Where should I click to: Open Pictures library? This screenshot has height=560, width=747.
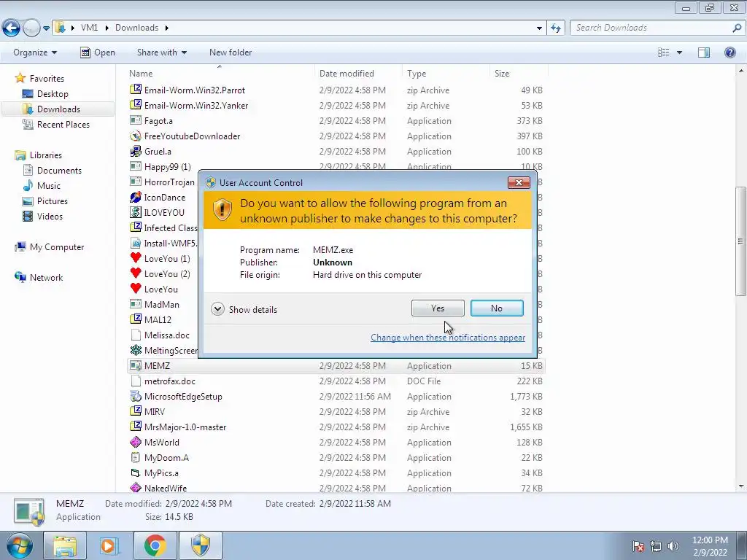tap(45, 201)
